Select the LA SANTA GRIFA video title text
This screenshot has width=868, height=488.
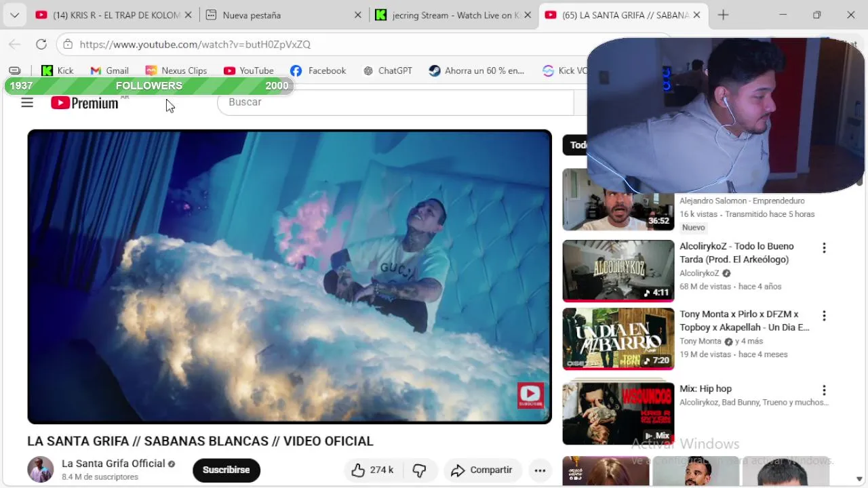(x=200, y=441)
